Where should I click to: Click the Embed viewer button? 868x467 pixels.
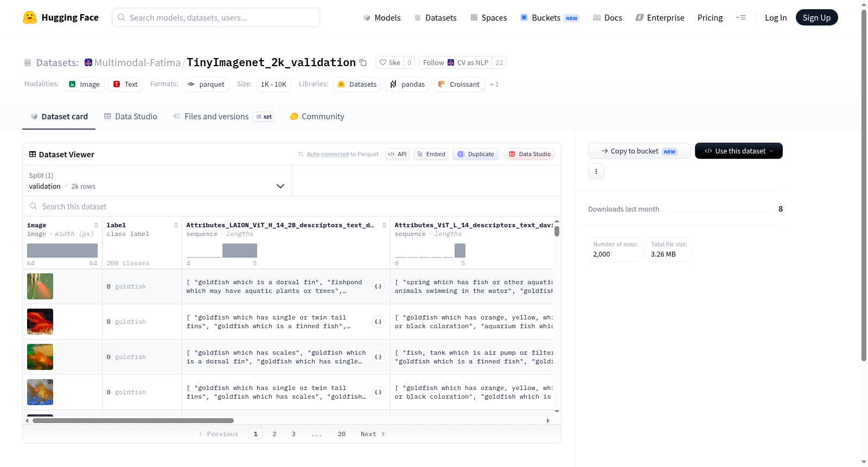431,155
